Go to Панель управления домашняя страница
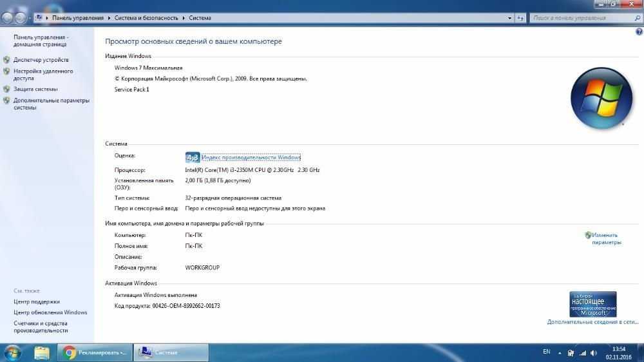This screenshot has width=644, height=362. point(41,41)
